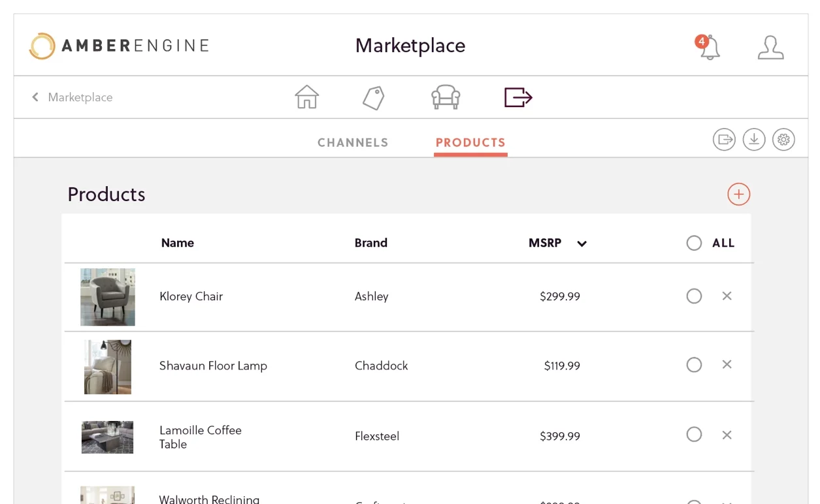
Task: Remove the Lamoille Coffee Table row
Action: click(727, 435)
